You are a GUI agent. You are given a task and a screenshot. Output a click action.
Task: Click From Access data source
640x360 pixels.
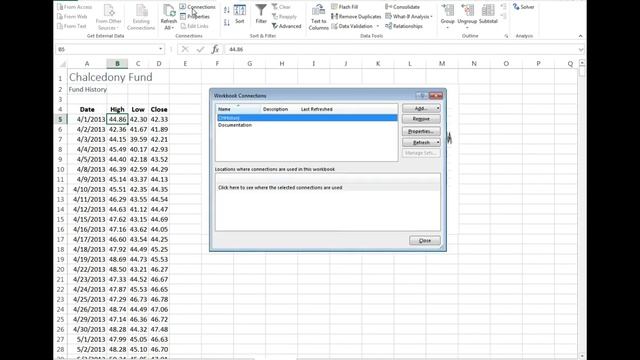[75, 7]
